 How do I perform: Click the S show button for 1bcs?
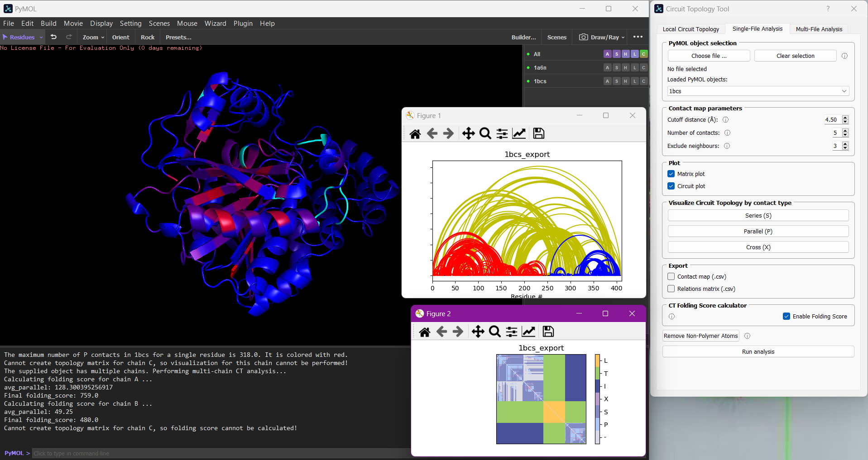(x=616, y=81)
